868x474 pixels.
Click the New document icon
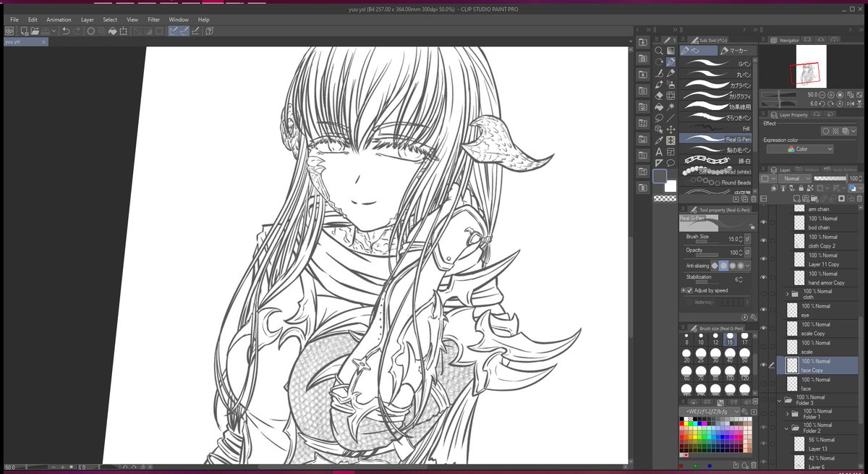pyautogui.click(x=25, y=30)
